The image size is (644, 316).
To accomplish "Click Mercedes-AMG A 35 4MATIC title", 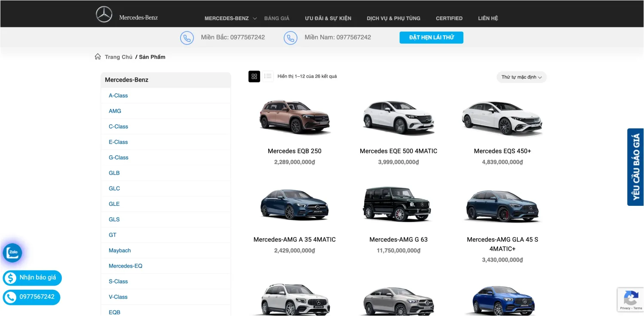I will (x=295, y=239).
